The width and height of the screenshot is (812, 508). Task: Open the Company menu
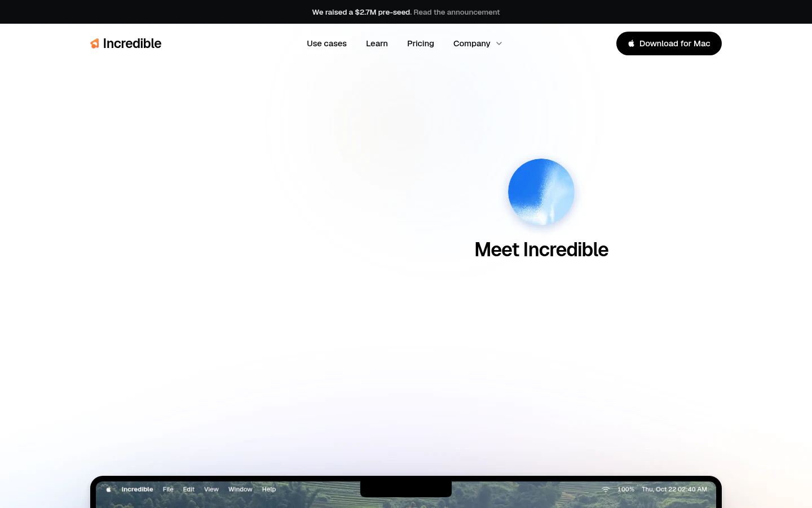coord(471,43)
